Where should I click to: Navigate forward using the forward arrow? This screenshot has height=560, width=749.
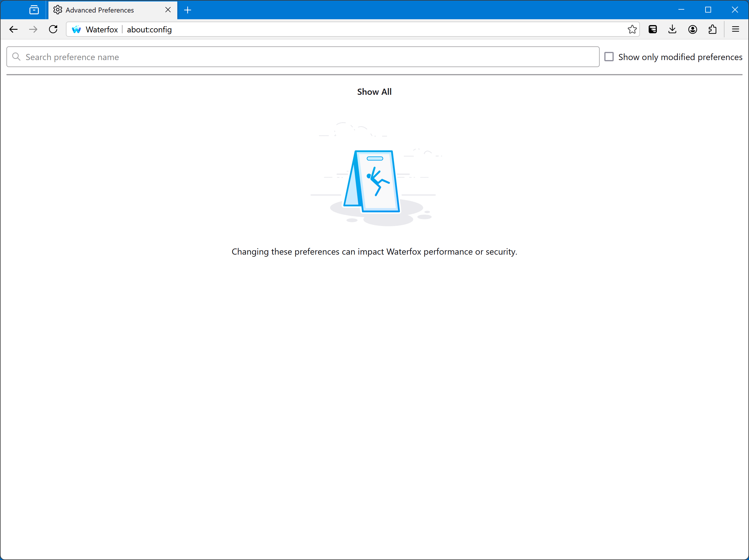[34, 29]
